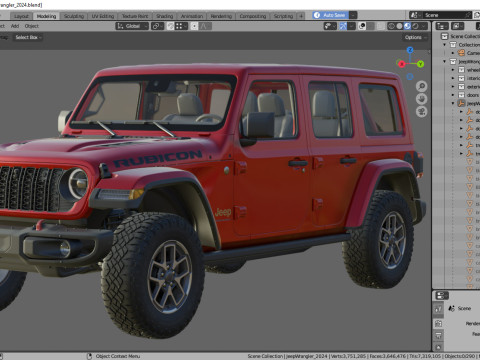Open the Output properties tab
The width and height of the screenshot is (480, 360).
click(438, 335)
